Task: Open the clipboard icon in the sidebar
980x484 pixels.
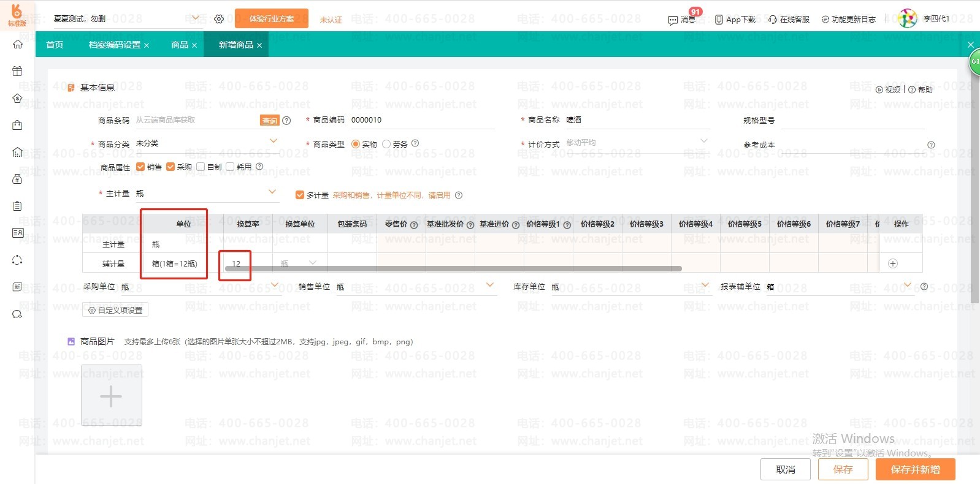Action: (17, 206)
